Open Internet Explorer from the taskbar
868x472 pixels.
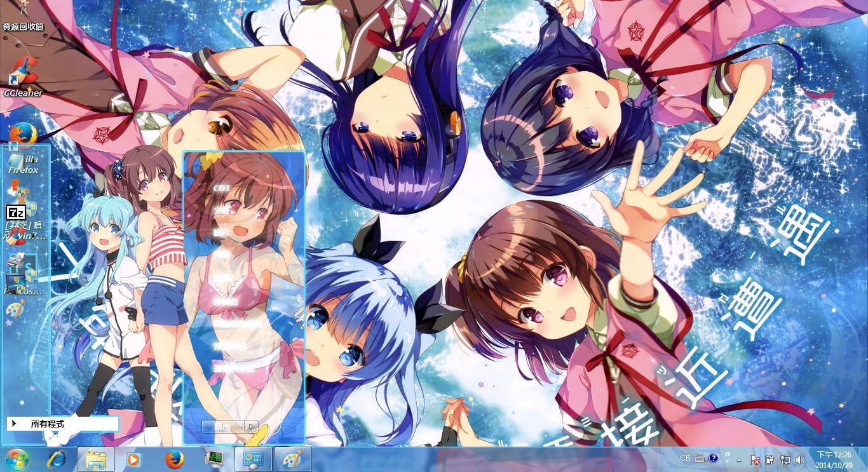point(57,459)
